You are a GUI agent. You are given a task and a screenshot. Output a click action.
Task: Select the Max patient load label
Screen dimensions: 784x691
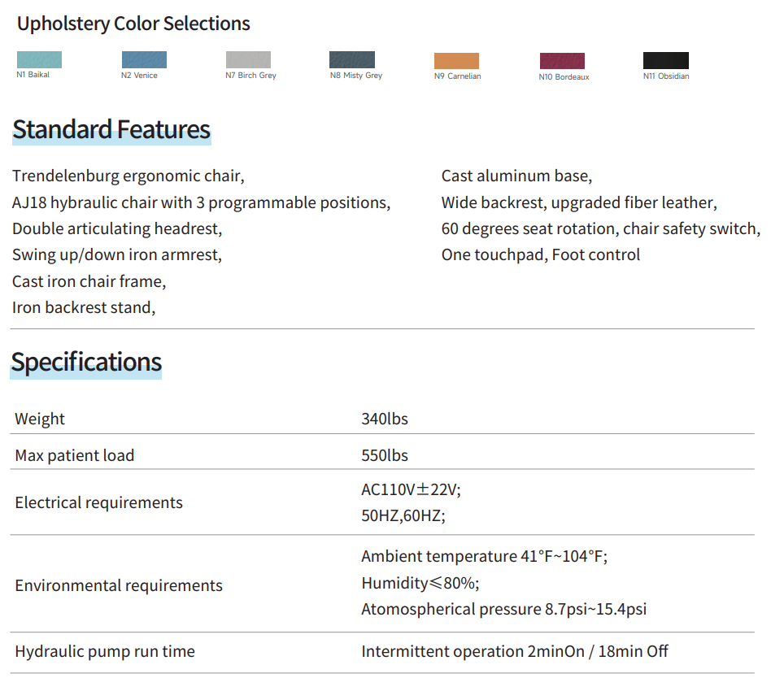pyautogui.click(x=75, y=455)
